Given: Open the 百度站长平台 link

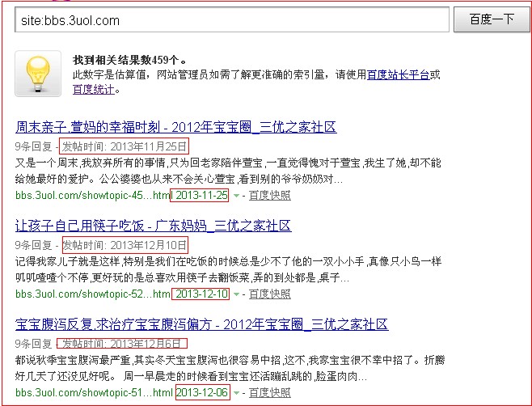Looking at the screenshot, I should 399,74.
